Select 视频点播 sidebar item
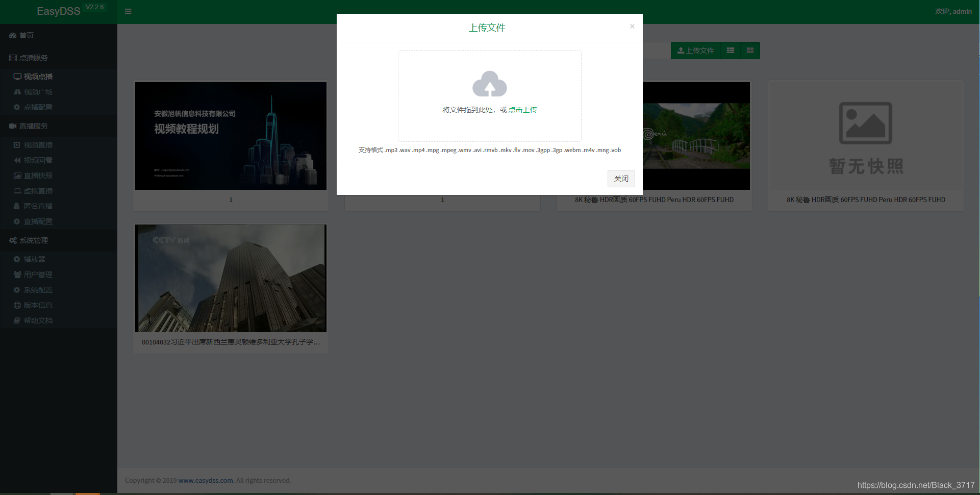This screenshot has height=495, width=980. (x=59, y=77)
